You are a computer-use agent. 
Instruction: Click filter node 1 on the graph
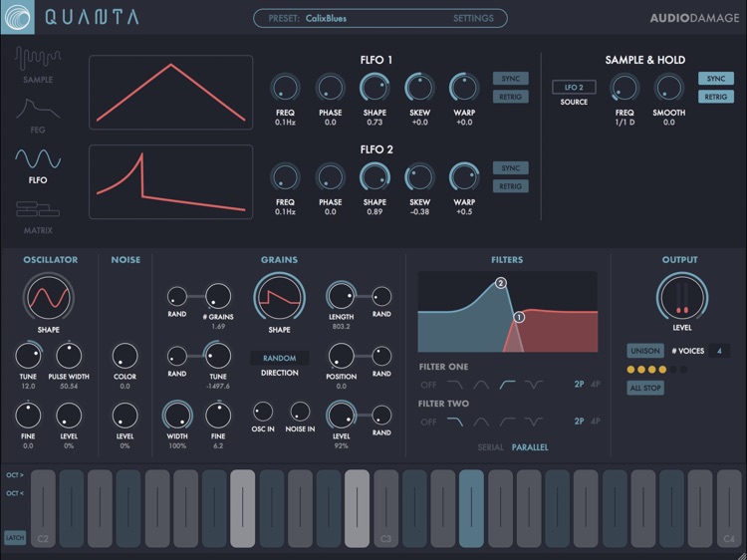pyautogui.click(x=519, y=317)
